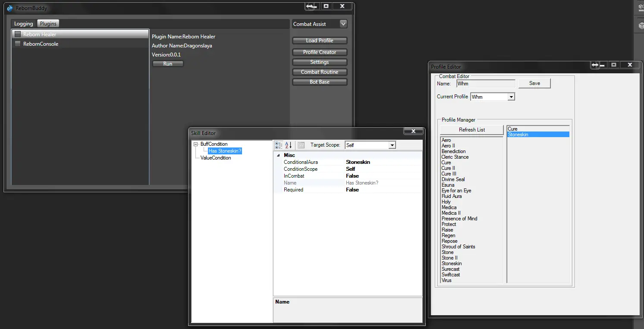
Task: Click the double-arrow icon on Profile Editor title bar
Action: [x=595, y=65]
